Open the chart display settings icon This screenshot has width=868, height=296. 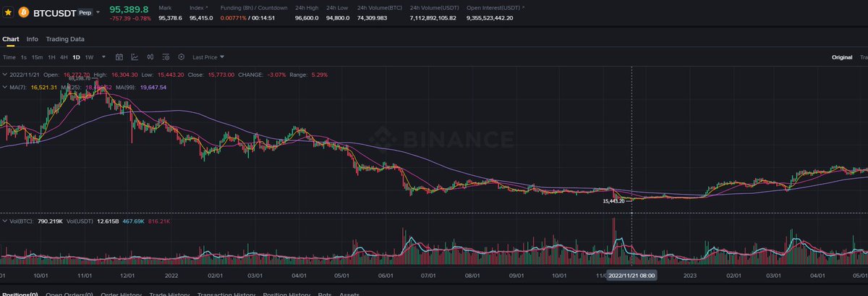point(166,56)
